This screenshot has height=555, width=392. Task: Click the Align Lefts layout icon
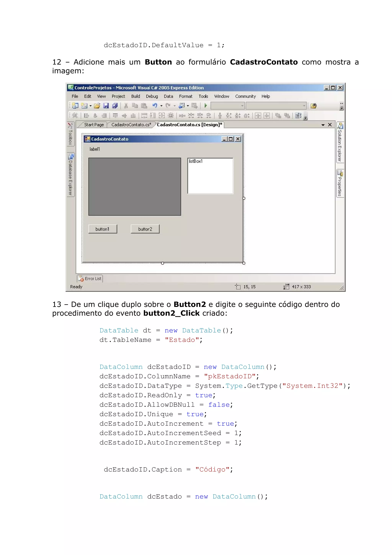[x=86, y=115]
